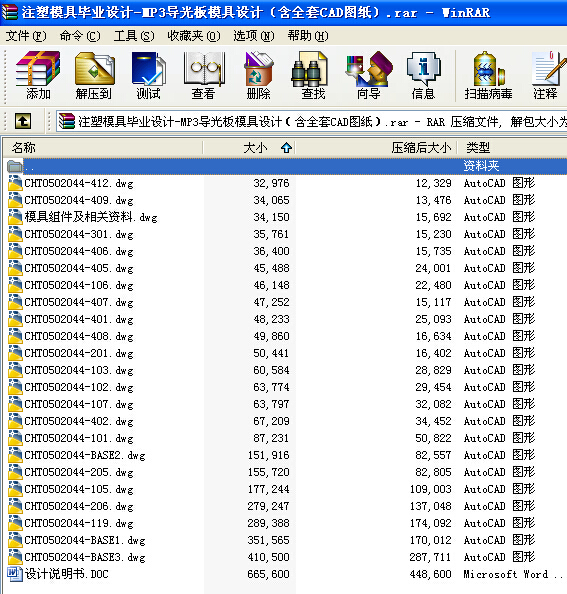Open the Options (选项) menu

(x=254, y=36)
